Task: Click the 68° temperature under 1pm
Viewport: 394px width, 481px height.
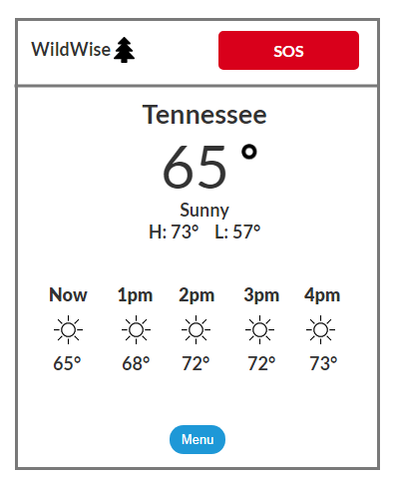Action: pyautogui.click(x=136, y=363)
